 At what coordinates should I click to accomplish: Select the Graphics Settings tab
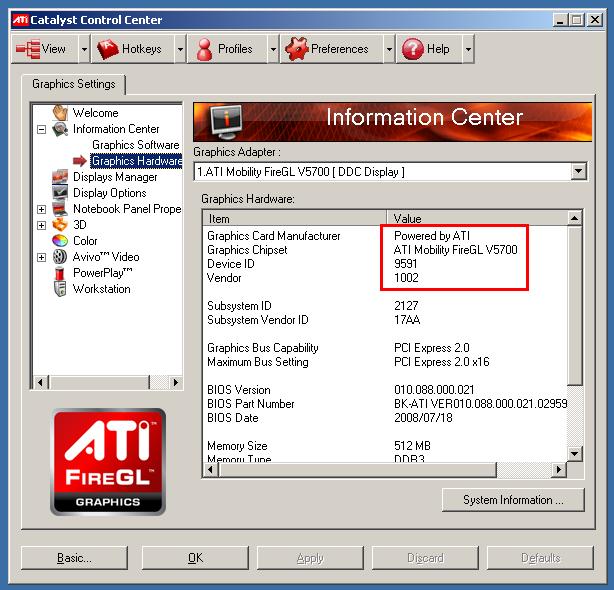click(x=74, y=84)
